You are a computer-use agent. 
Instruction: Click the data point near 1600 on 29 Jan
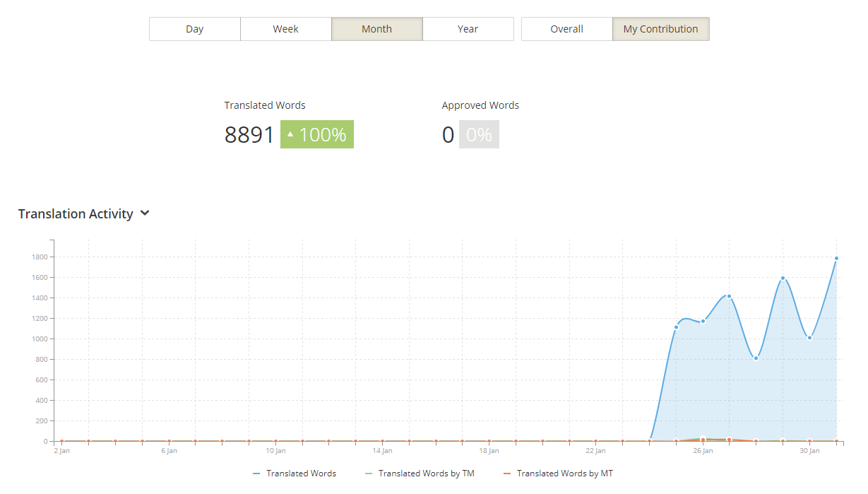pyautogui.click(x=783, y=278)
